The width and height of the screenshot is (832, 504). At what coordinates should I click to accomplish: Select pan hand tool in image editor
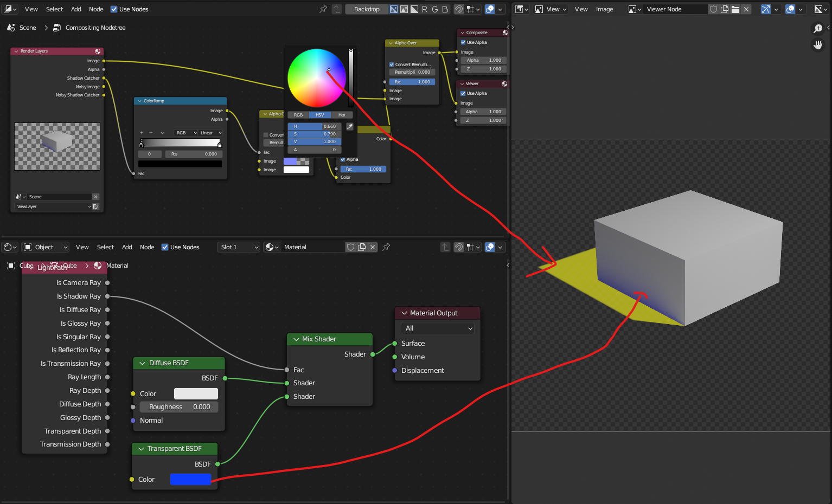coord(818,45)
